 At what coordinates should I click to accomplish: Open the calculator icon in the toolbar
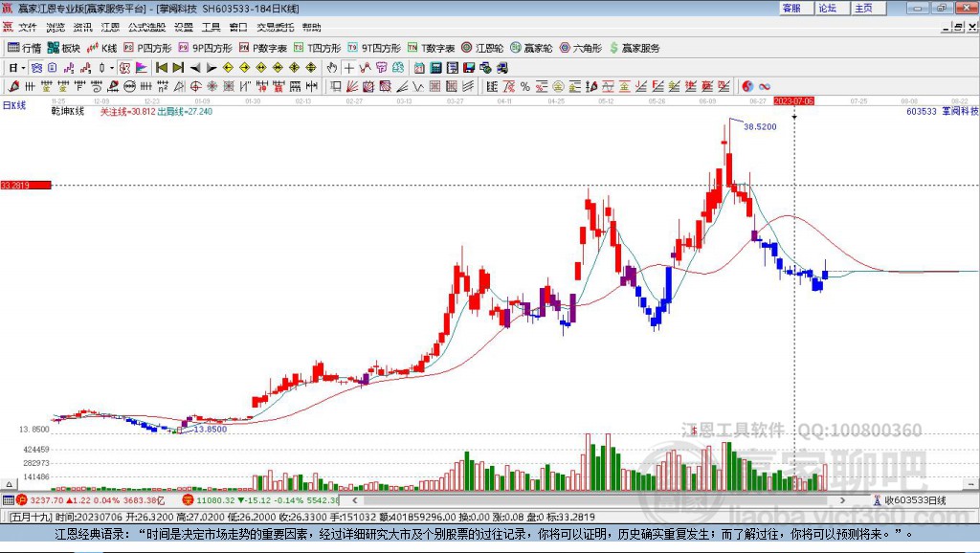(x=436, y=68)
